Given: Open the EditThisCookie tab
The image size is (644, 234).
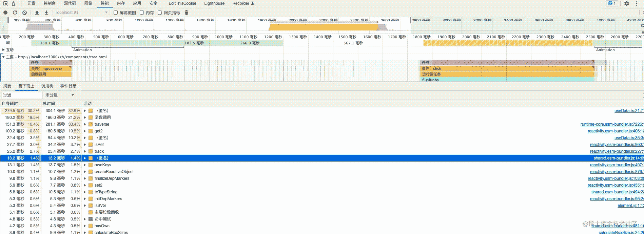Looking at the screenshot, I should click(182, 3).
